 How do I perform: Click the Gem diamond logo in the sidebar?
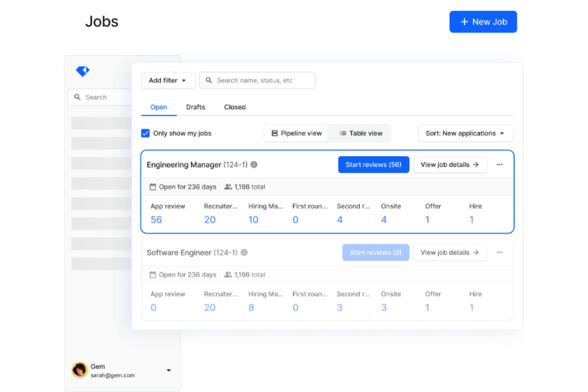click(82, 71)
